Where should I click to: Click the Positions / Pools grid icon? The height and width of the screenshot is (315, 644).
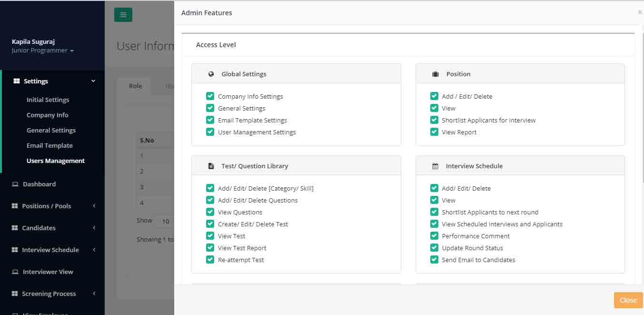[14, 206]
